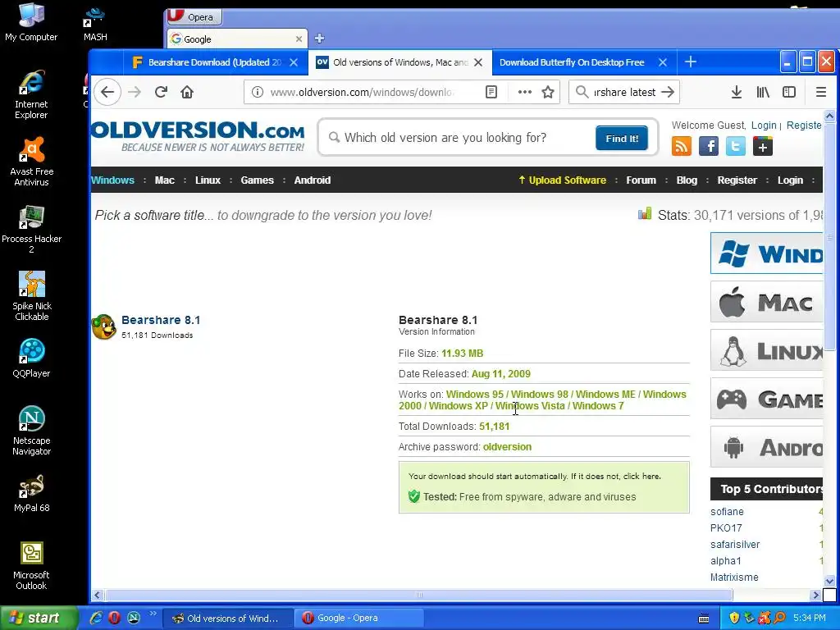Viewport: 840px width, 630px height.
Task: Click vertical scrollbar down arrow
Action: click(x=829, y=581)
